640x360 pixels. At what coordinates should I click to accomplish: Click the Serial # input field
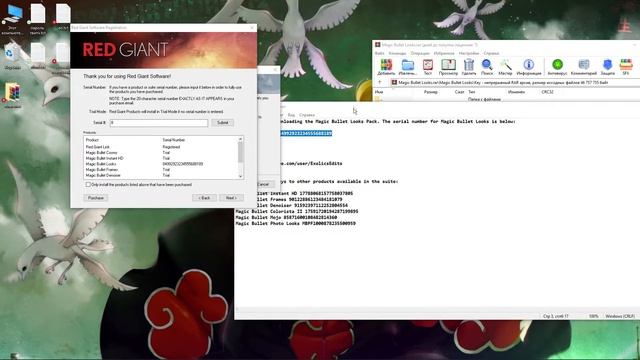tap(159, 122)
